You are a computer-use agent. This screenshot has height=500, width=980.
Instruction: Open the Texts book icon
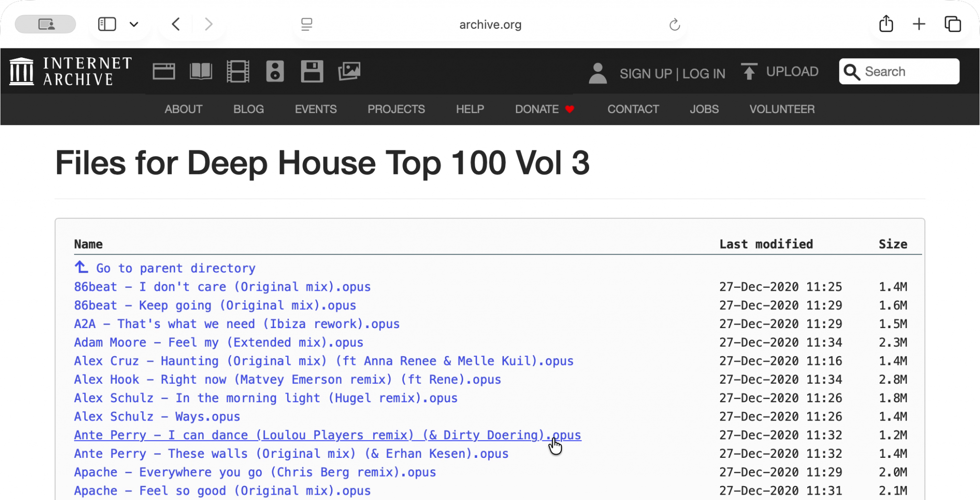tap(201, 71)
